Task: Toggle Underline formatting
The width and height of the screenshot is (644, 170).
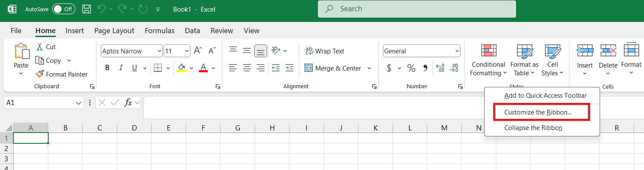Action: click(x=134, y=68)
